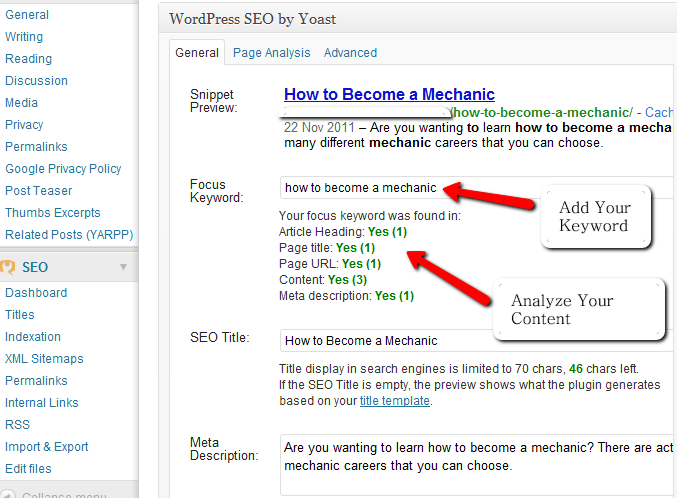Click the Content: Yes (3) result
The height and width of the screenshot is (498, 677).
click(x=323, y=280)
